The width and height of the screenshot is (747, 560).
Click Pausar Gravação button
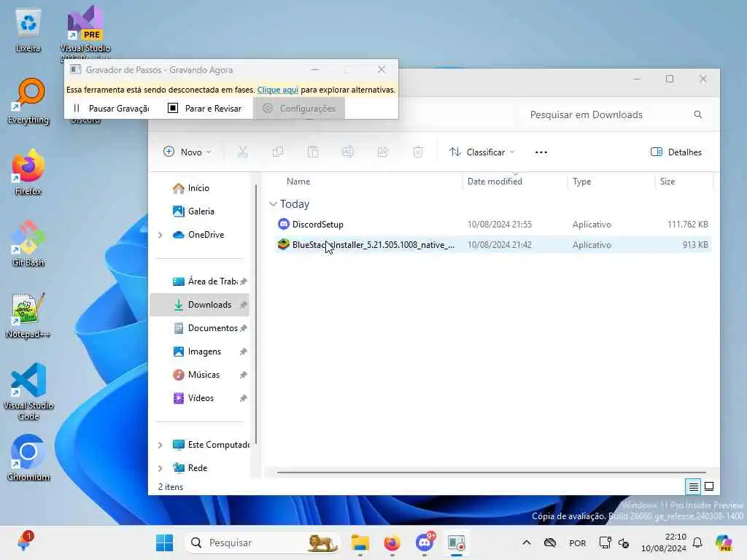pyautogui.click(x=112, y=109)
